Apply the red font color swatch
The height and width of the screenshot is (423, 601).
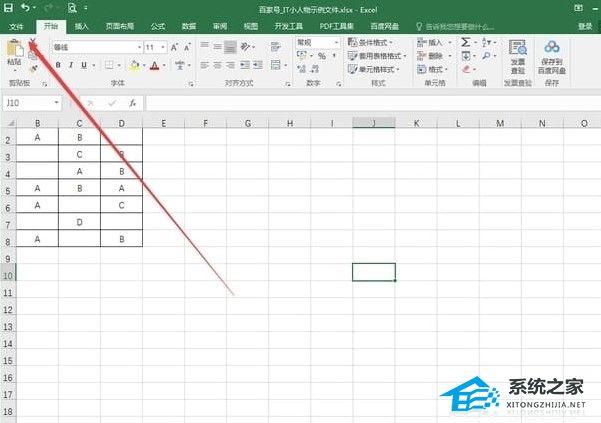pos(154,66)
